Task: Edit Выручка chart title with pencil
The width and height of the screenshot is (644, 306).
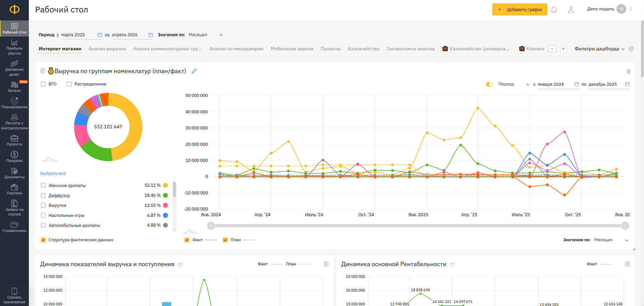Action: coord(194,71)
